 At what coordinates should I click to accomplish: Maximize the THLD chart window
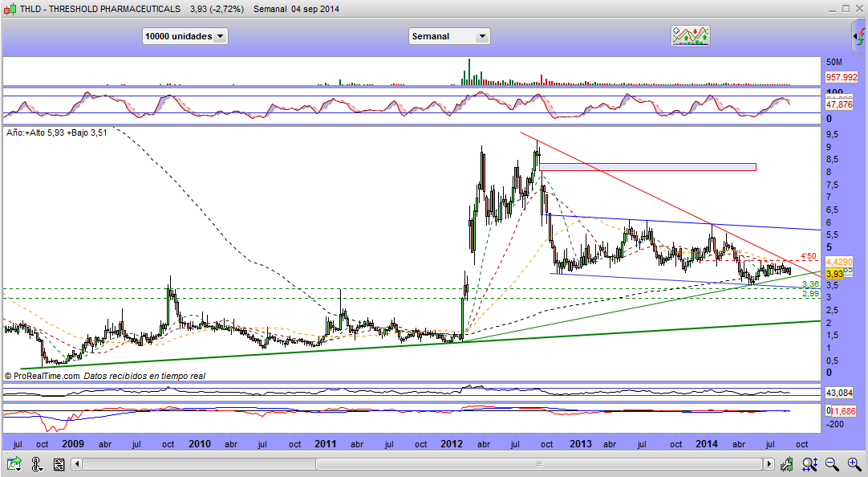coord(846,8)
